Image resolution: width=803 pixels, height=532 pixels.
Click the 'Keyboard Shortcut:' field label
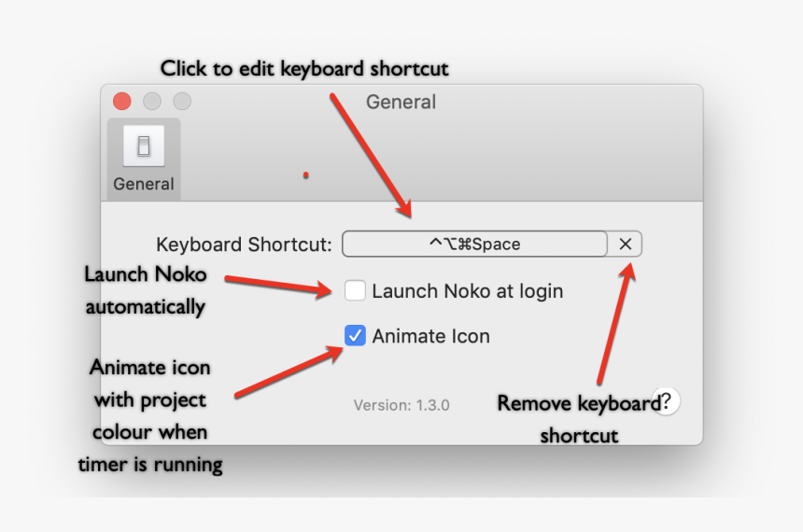(244, 245)
